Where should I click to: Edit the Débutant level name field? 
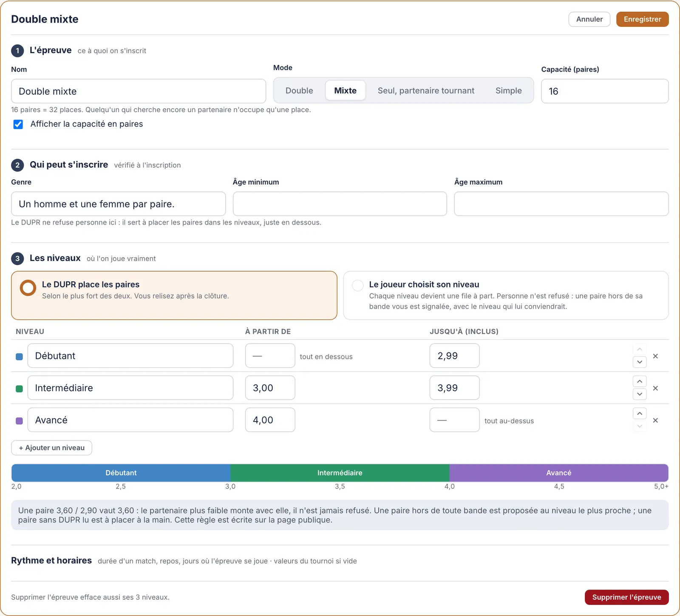click(x=130, y=356)
